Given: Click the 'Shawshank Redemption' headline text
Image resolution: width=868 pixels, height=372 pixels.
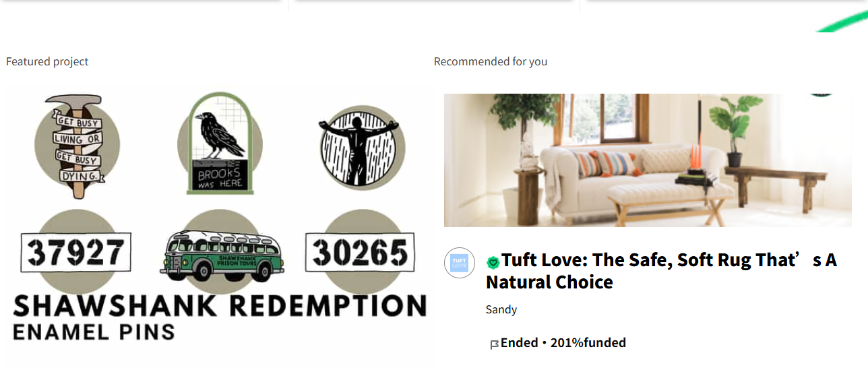Looking at the screenshot, I should click(x=220, y=306).
